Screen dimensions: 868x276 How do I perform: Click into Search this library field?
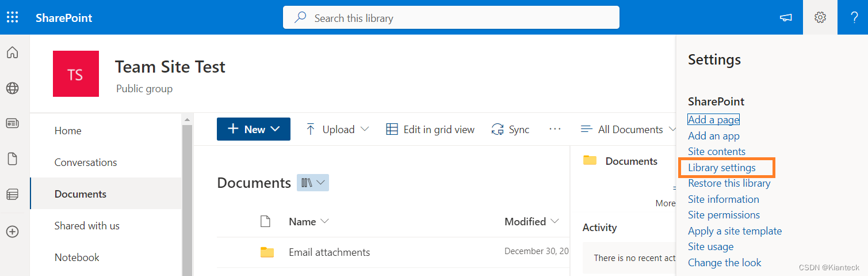pyautogui.click(x=451, y=17)
